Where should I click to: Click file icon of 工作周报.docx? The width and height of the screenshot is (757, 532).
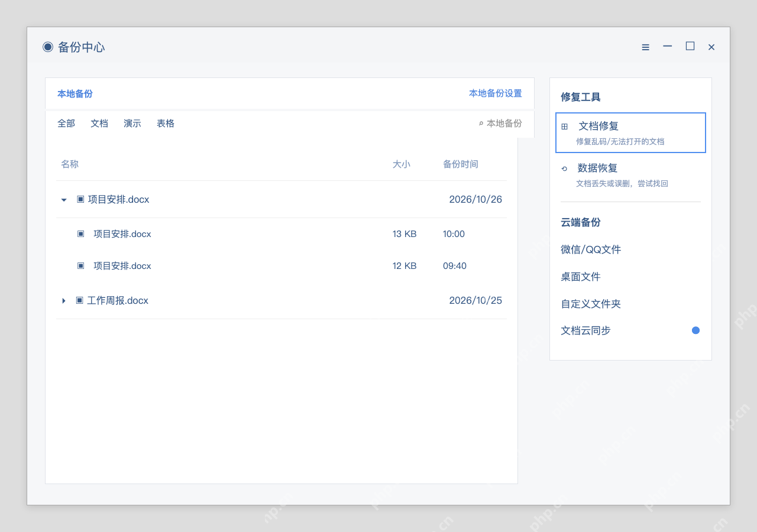click(79, 300)
